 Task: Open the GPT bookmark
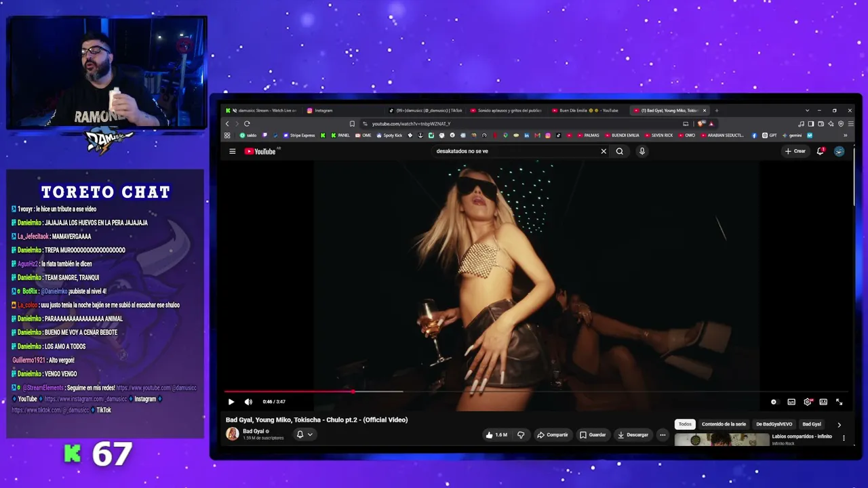(x=770, y=136)
